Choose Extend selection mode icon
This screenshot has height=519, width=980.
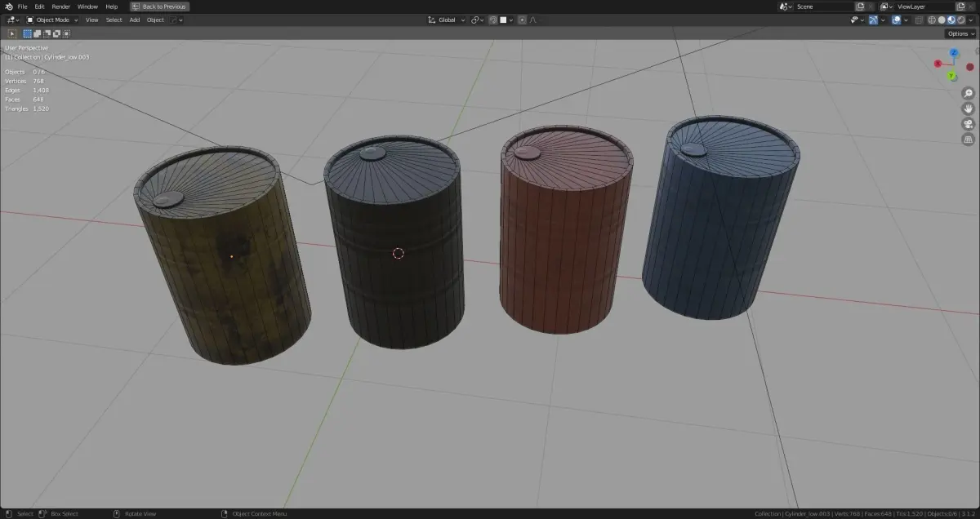pyautogui.click(x=37, y=33)
